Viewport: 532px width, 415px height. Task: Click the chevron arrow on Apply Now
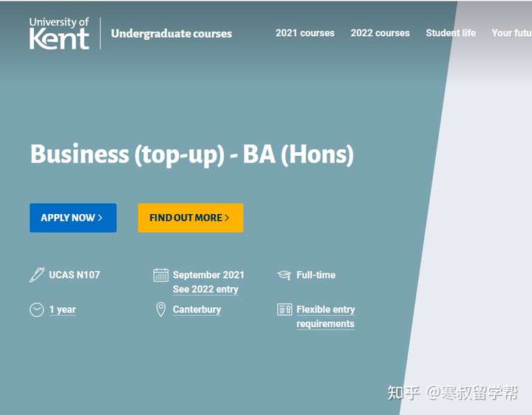[100, 218]
